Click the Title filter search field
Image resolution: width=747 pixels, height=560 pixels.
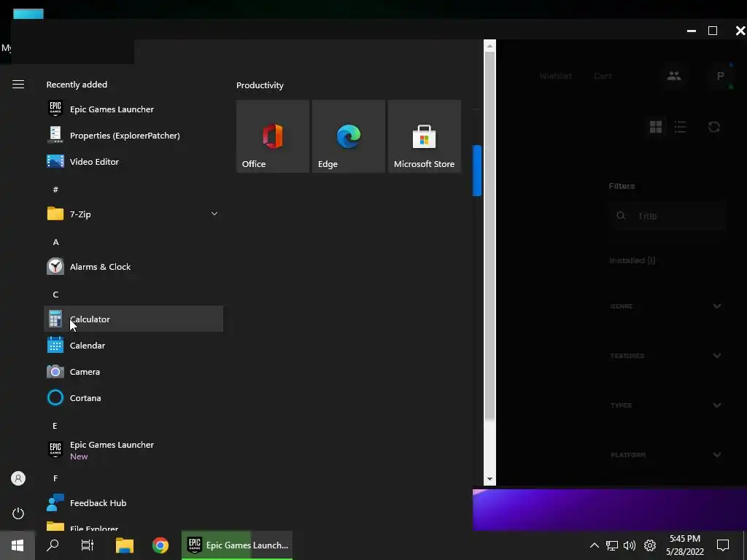pos(667,216)
